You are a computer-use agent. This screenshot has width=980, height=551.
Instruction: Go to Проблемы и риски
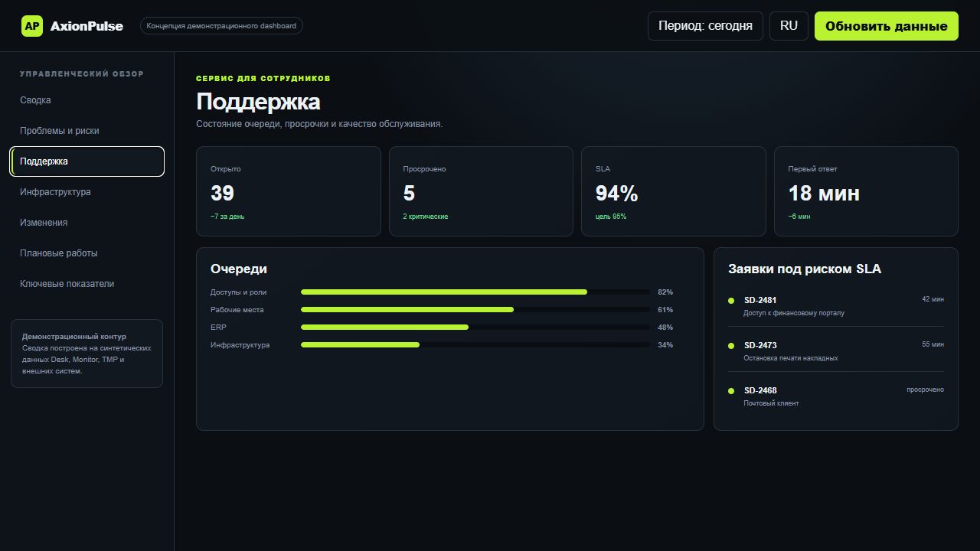[87, 131]
